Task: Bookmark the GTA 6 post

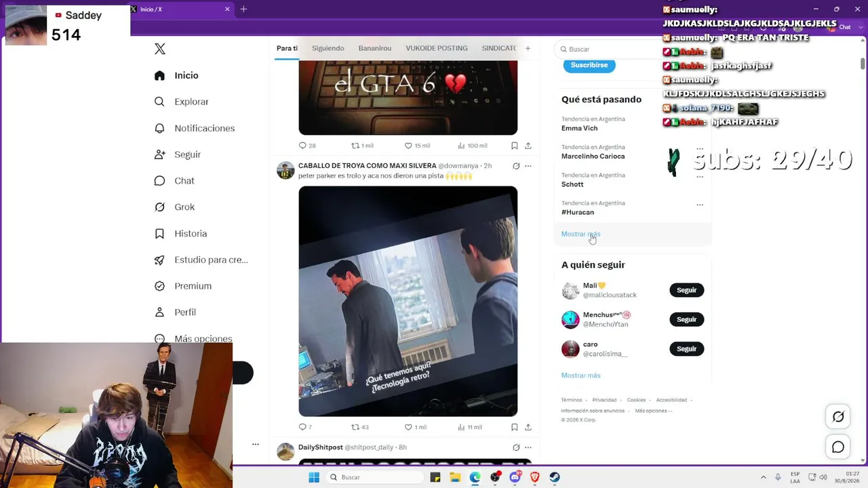Action: [x=515, y=146]
